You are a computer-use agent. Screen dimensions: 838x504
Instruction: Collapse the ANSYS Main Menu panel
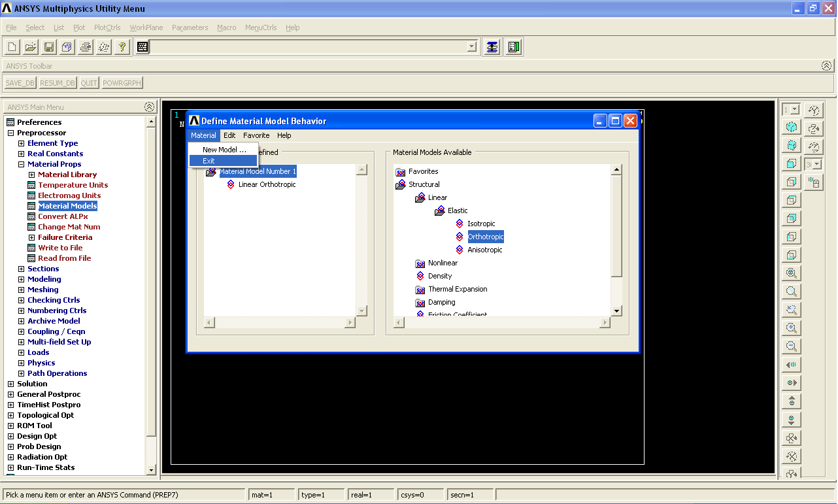[150, 107]
